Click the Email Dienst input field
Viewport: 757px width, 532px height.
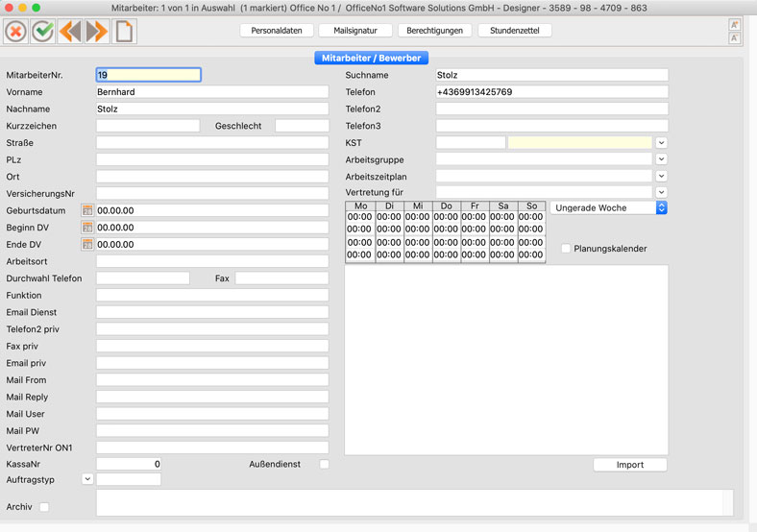point(212,312)
